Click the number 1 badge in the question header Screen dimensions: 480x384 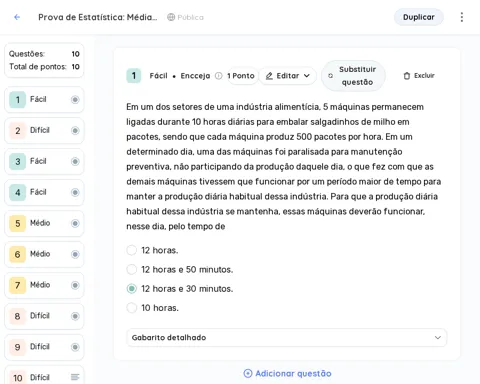click(x=134, y=76)
